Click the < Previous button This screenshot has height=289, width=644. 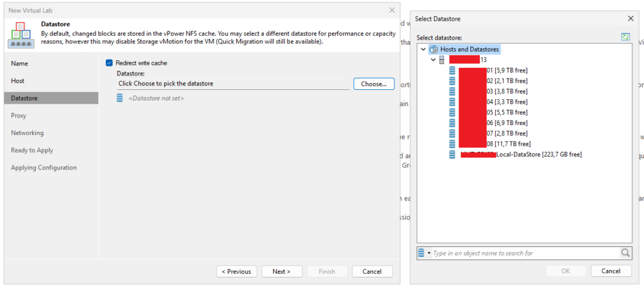pyautogui.click(x=236, y=271)
